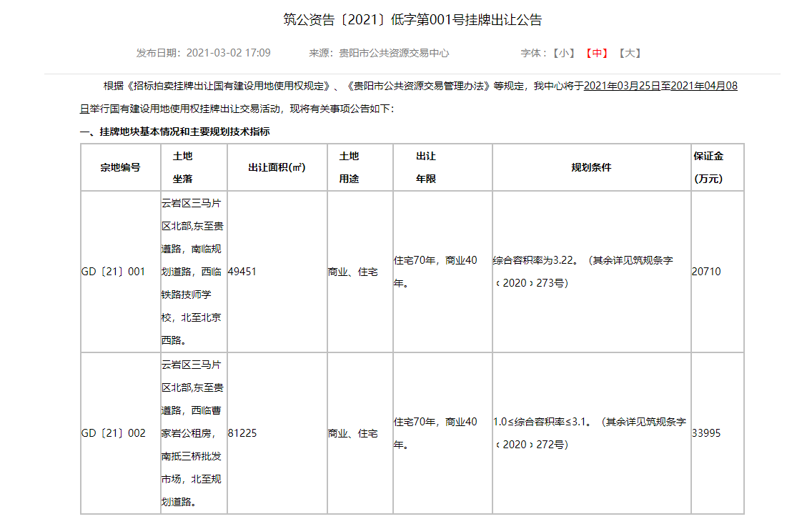This screenshot has width=812, height=524.
Task: Click underlined date range 2021年03月25日至2021年04月08
Action: click(660, 86)
